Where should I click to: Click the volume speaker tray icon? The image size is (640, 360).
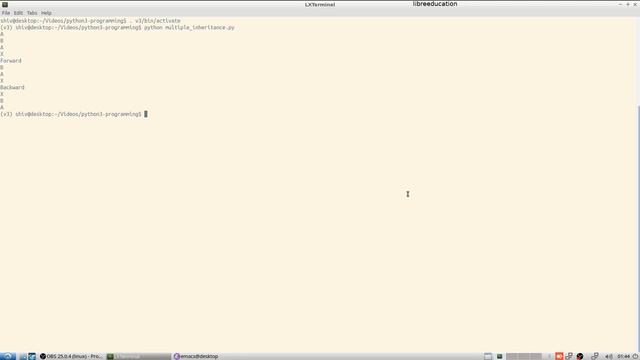click(609, 356)
